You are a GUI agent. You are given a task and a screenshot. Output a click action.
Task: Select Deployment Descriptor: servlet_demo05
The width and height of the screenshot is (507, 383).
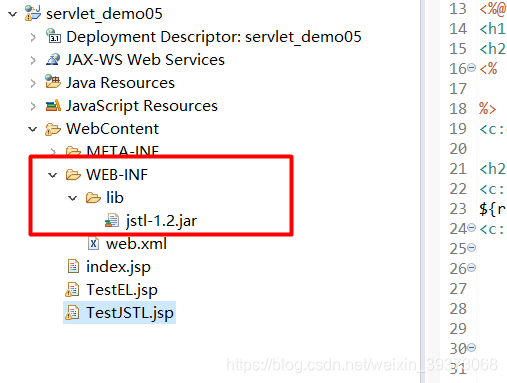pos(214,37)
